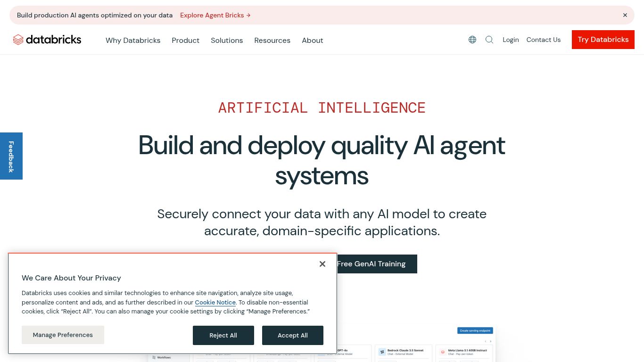The width and height of the screenshot is (644, 362).
Task: Open the Resources dropdown menu
Action: tap(272, 41)
